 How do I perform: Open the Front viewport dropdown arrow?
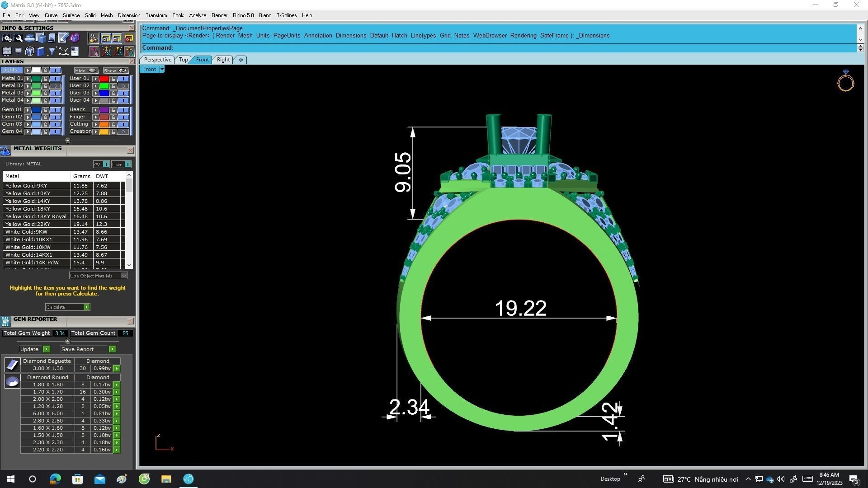pos(162,69)
